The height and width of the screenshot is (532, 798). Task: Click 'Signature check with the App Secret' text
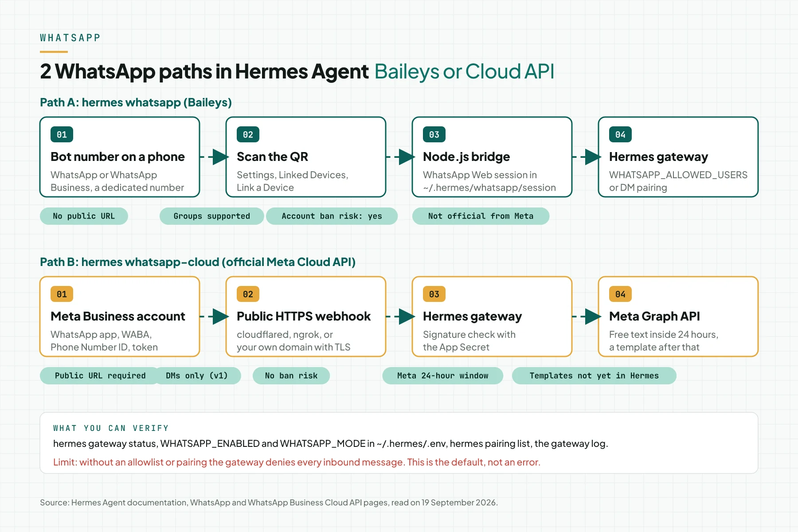coord(469,341)
